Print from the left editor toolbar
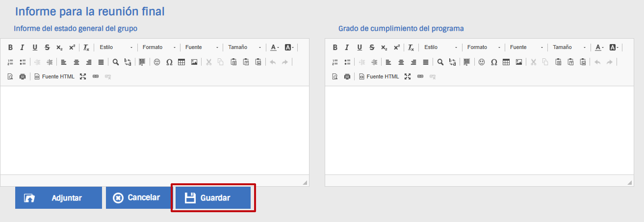This screenshot has height=222, width=644. coord(22,77)
